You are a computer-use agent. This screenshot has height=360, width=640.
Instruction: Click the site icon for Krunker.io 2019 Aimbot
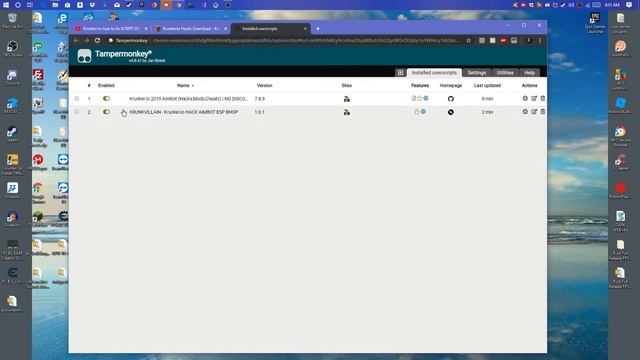coord(347,99)
